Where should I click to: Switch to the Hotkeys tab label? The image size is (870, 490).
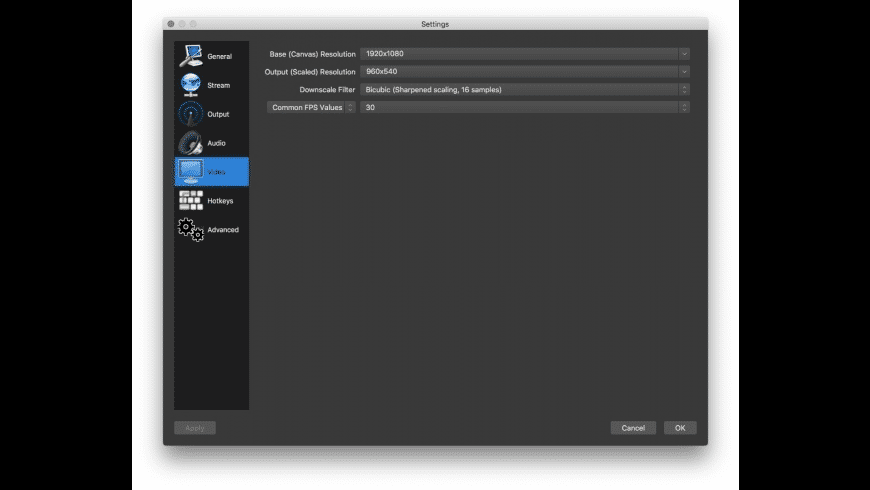220,201
